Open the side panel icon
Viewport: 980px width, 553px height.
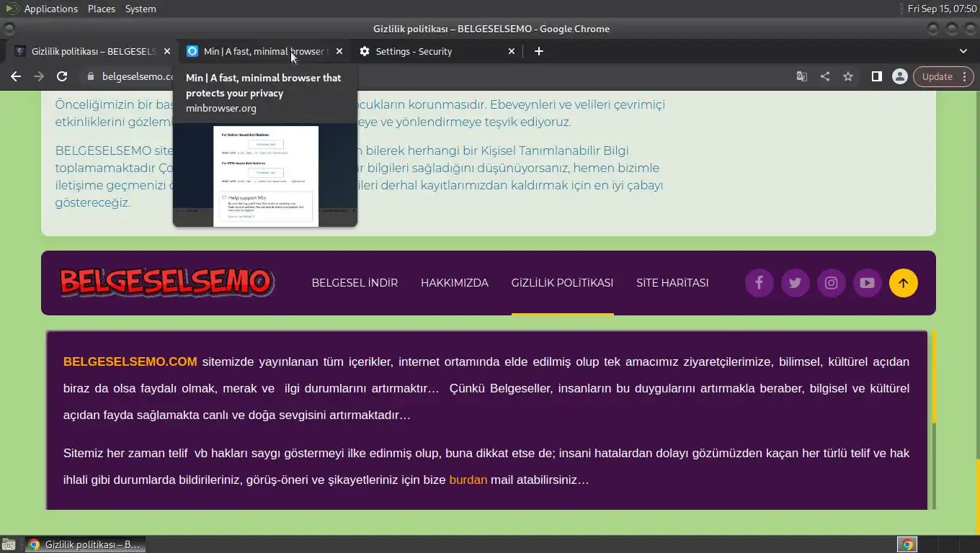coord(877,76)
